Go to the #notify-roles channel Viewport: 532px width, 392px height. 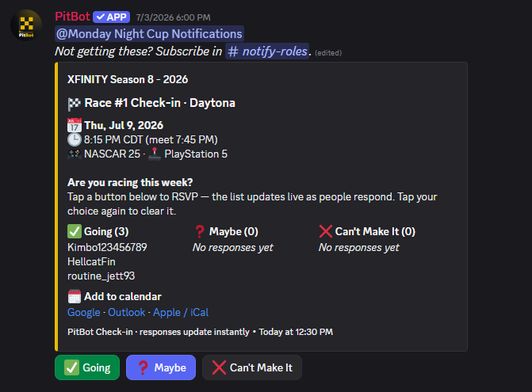click(x=267, y=51)
